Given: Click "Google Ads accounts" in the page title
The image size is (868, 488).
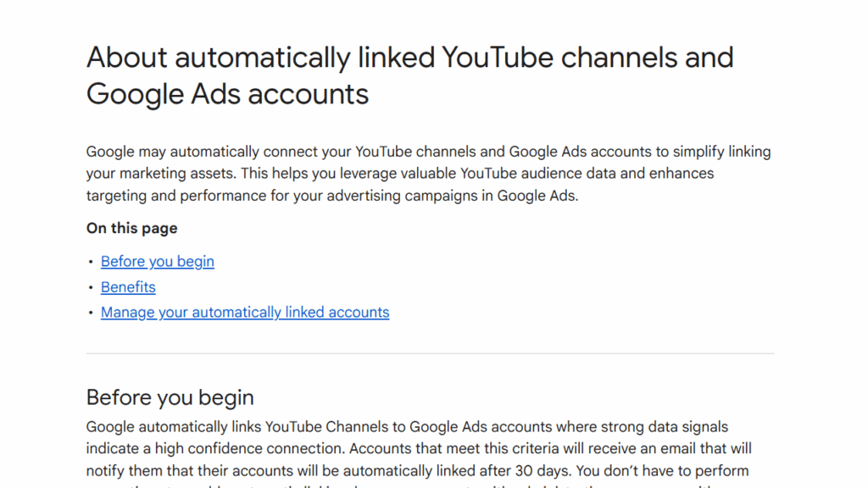Looking at the screenshot, I should (227, 93).
